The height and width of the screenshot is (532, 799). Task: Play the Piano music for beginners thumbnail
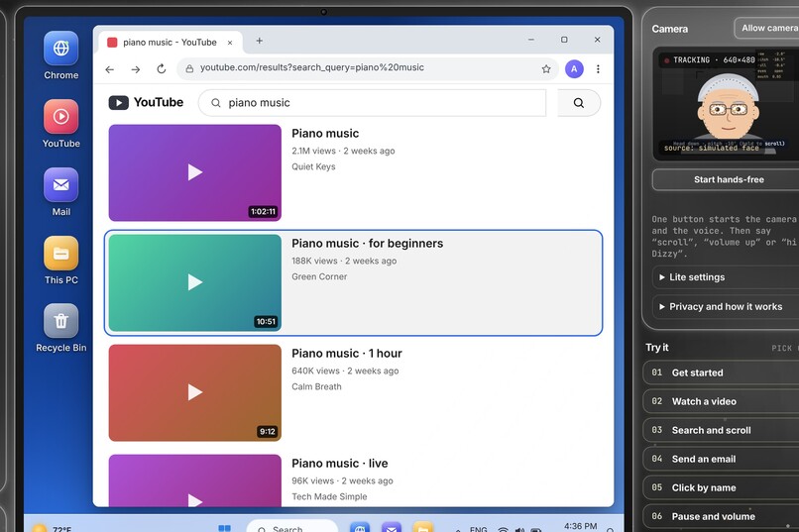195,282
